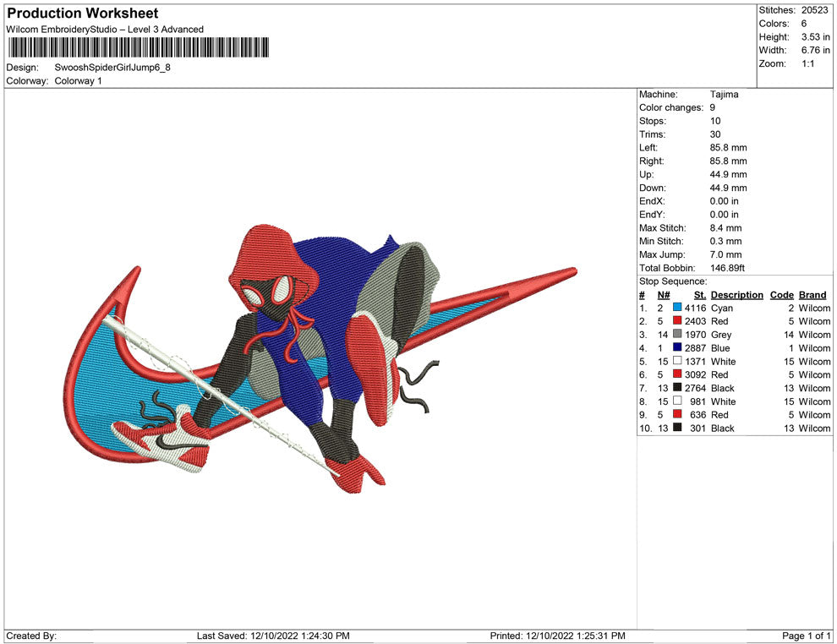Click the Max Jump value 7.0 mm
This screenshot has height=644, width=837.
point(726,254)
